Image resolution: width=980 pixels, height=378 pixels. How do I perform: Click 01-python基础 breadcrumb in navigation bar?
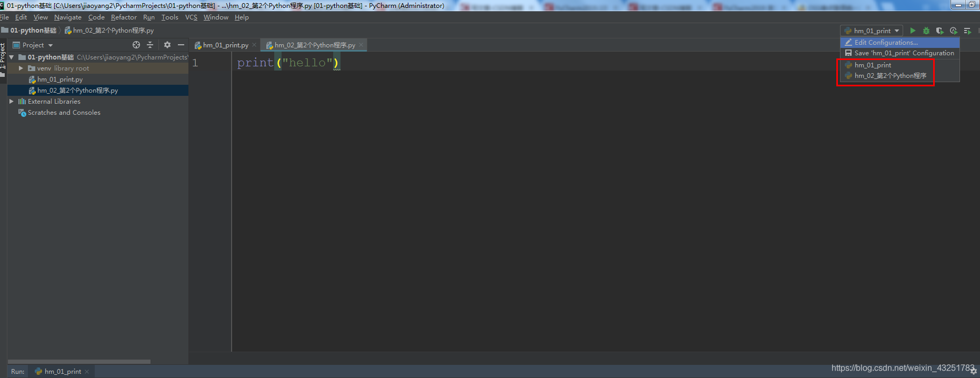pos(29,31)
